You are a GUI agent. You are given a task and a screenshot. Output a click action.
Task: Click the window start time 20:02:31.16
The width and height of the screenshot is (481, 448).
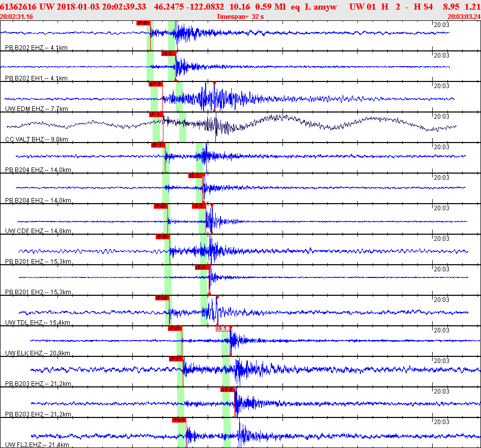coord(17,17)
